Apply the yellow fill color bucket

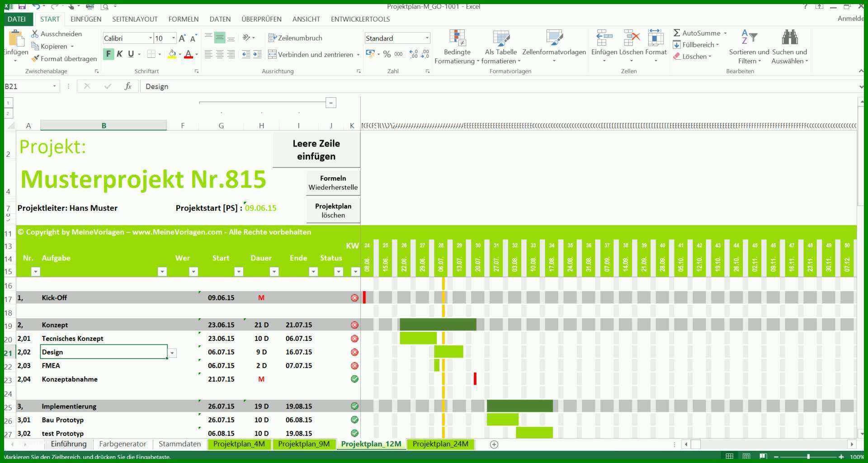[172, 54]
